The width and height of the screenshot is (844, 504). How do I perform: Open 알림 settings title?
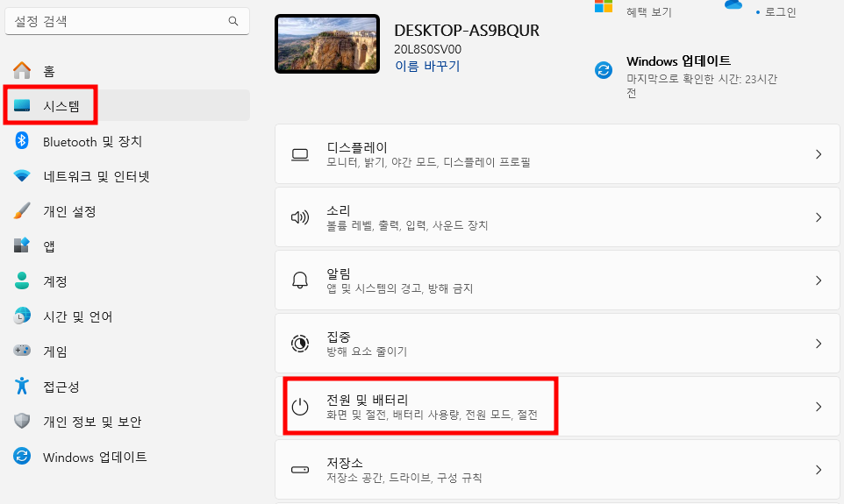(x=338, y=273)
